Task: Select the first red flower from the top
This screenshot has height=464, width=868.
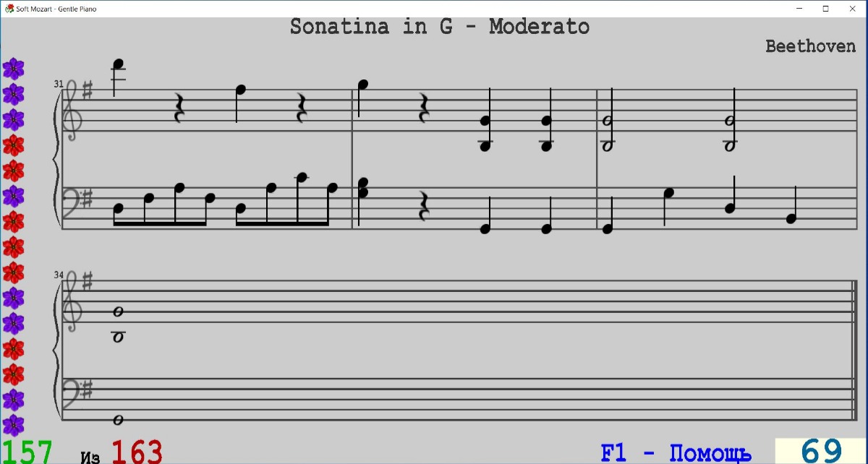Action: (13, 145)
